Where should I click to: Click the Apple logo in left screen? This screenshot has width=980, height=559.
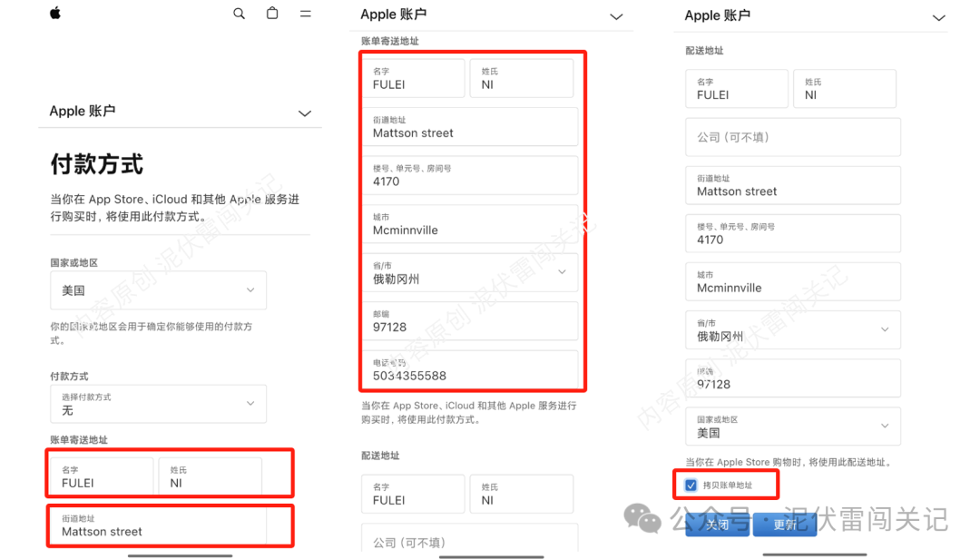click(55, 13)
